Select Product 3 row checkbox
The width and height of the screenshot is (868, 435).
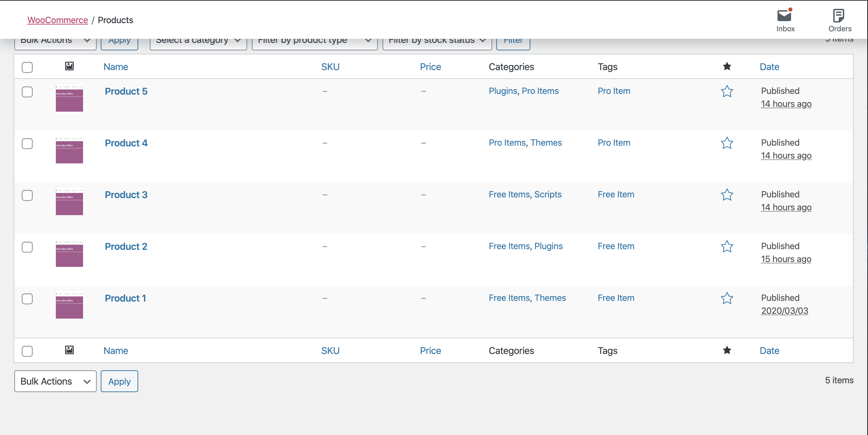click(x=27, y=195)
